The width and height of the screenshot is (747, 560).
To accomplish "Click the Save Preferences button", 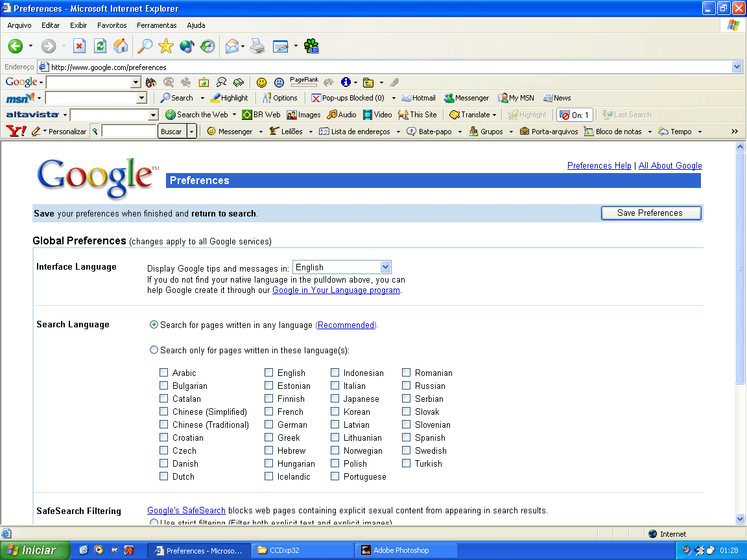I will click(x=651, y=213).
